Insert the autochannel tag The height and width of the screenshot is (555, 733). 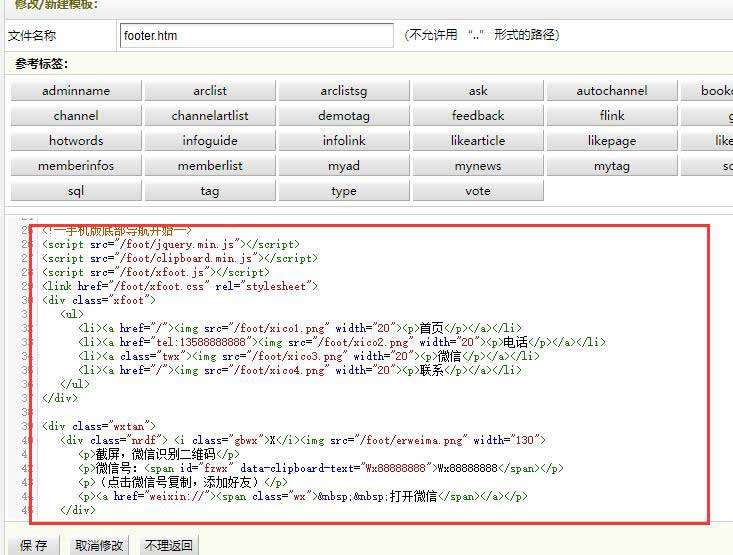612,91
